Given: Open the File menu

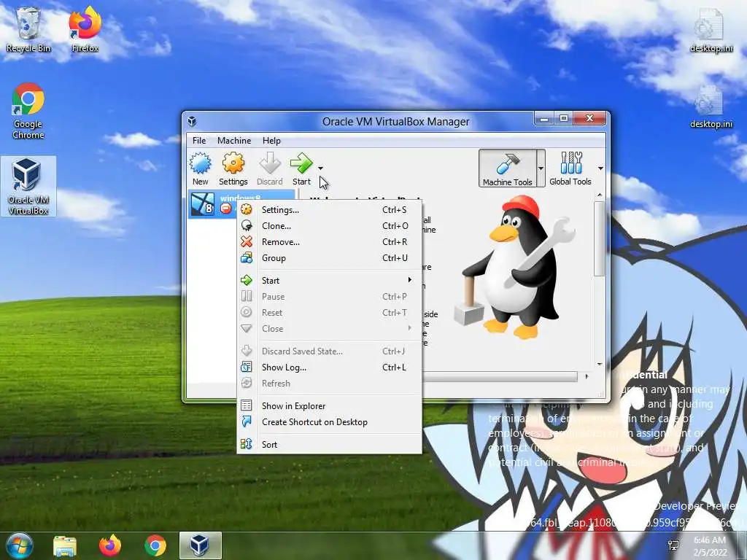Looking at the screenshot, I should (x=199, y=141).
